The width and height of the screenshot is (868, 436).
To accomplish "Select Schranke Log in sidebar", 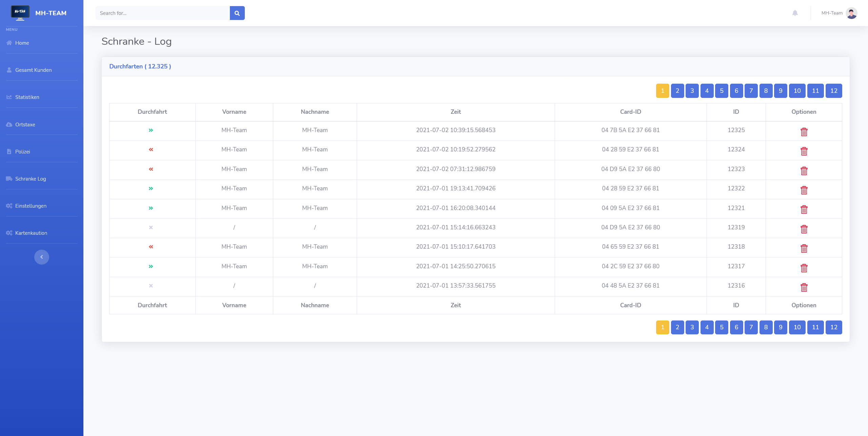I will tap(31, 179).
